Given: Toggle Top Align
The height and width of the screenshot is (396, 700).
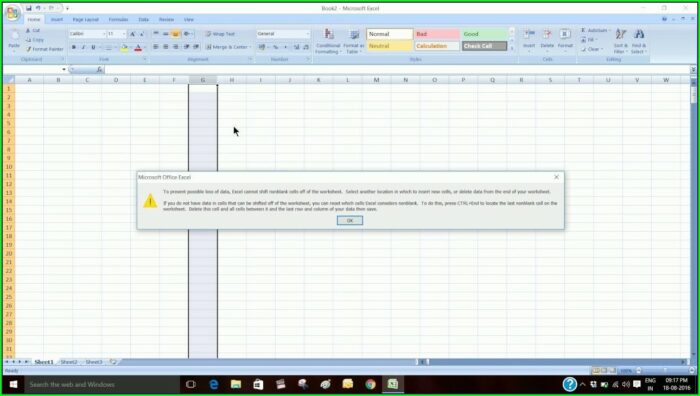Looking at the screenshot, I should [x=156, y=34].
